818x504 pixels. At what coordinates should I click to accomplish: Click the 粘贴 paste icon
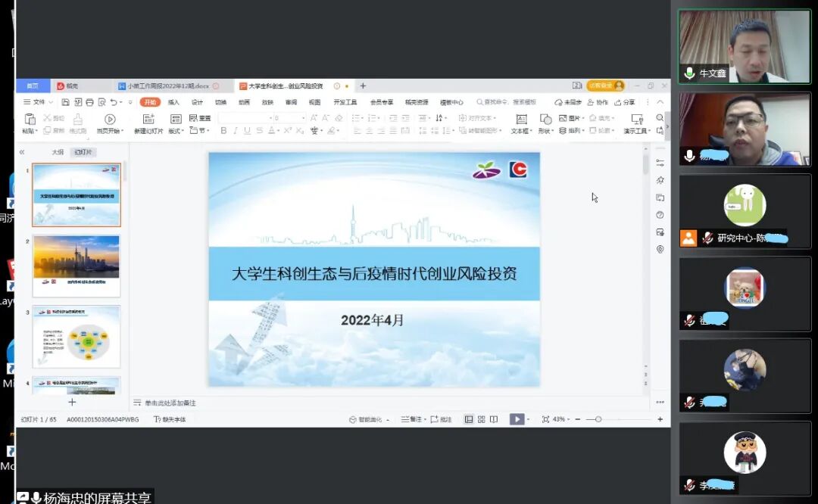pos(30,120)
